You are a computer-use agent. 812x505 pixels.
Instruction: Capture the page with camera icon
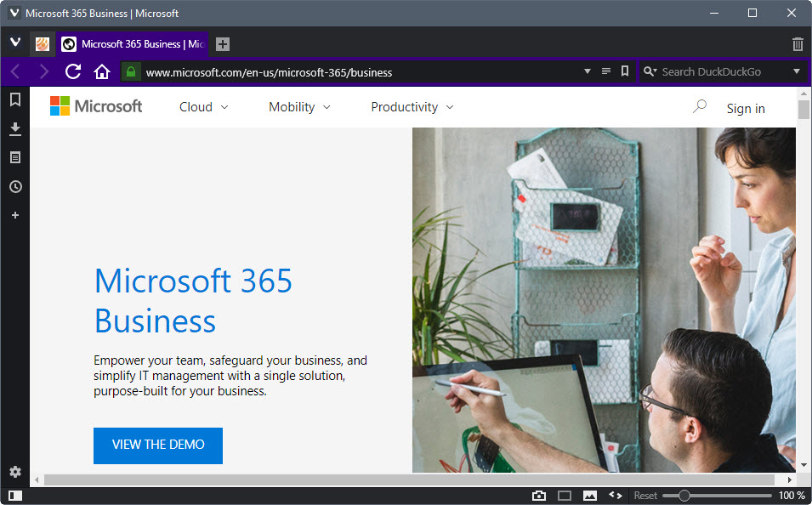[x=539, y=496]
